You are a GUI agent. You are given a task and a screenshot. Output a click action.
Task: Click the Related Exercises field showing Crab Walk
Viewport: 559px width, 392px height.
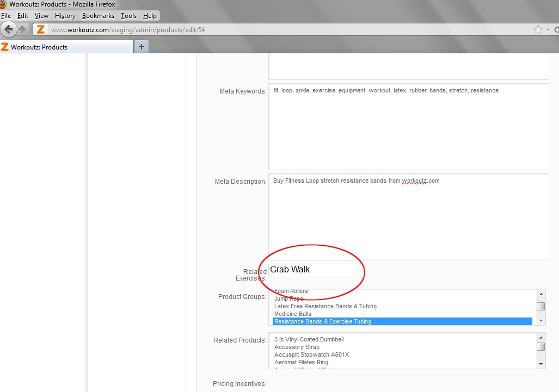pyautogui.click(x=313, y=270)
